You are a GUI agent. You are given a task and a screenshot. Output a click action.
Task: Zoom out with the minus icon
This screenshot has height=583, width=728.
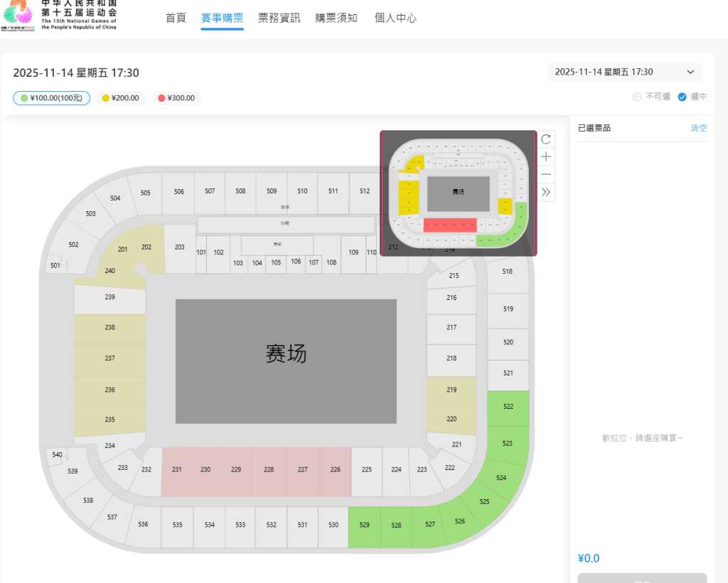(546, 174)
